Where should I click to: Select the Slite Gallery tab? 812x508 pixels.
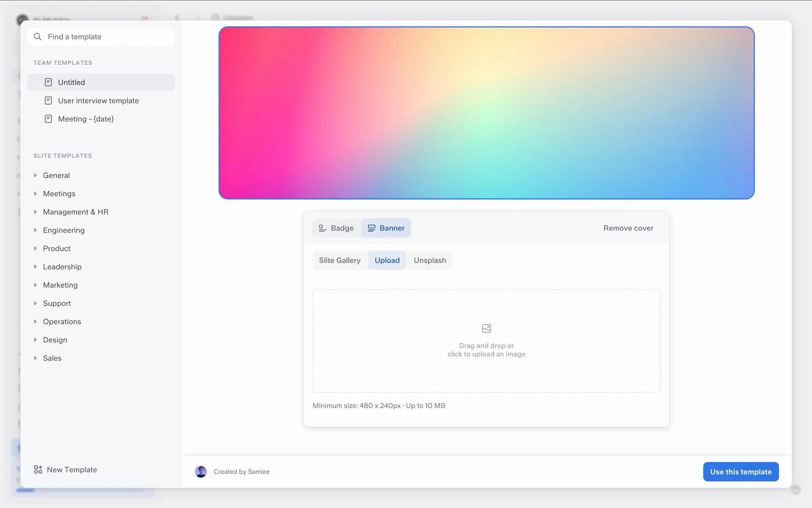click(x=340, y=260)
